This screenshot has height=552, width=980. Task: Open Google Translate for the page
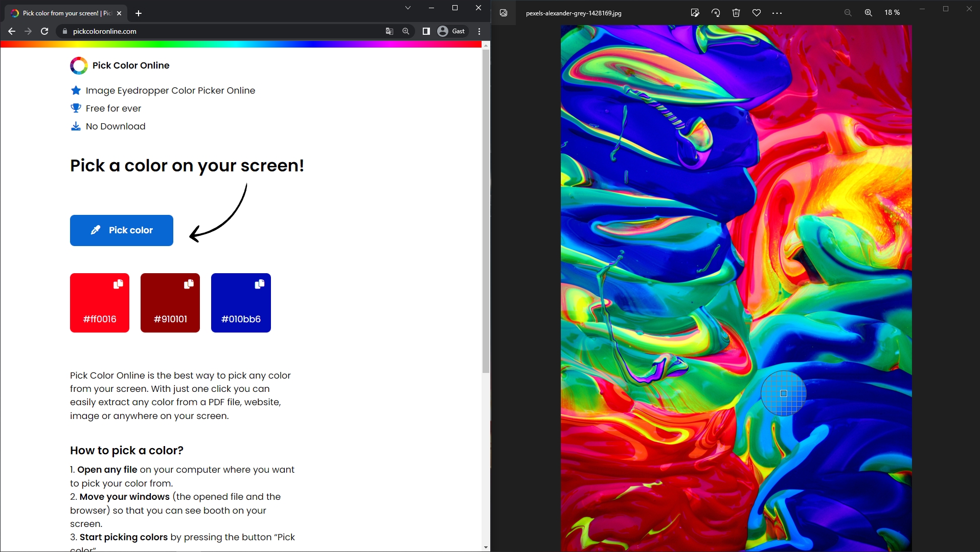pyautogui.click(x=389, y=31)
